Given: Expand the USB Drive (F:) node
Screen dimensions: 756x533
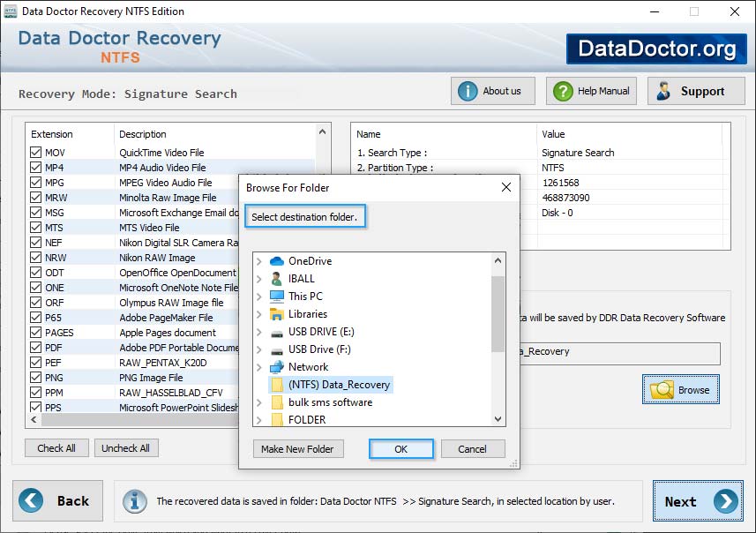Looking at the screenshot, I should tap(259, 349).
